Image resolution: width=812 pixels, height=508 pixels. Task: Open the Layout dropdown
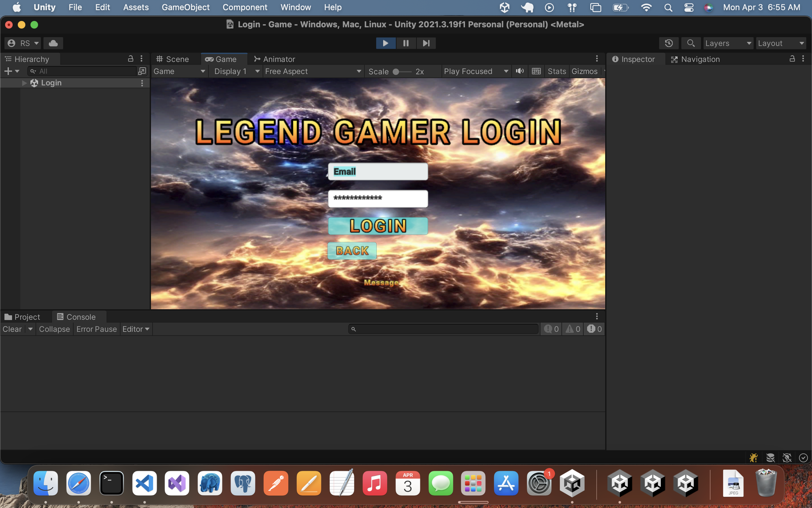[781, 43]
